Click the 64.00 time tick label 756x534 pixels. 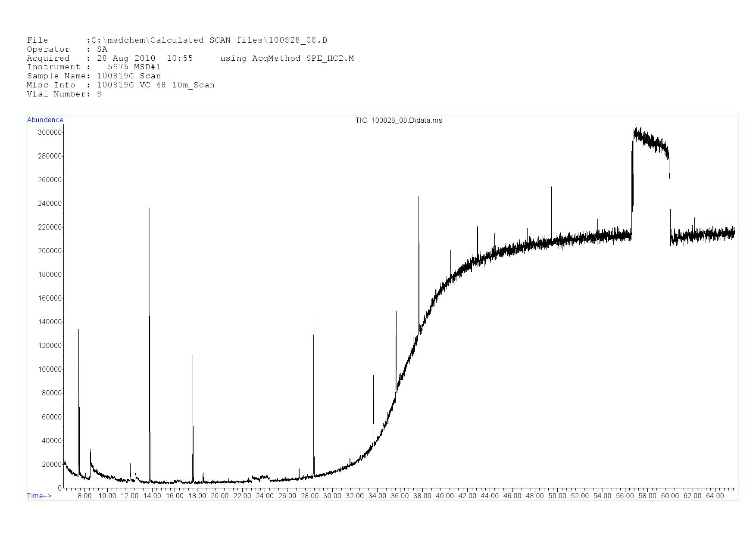click(715, 496)
